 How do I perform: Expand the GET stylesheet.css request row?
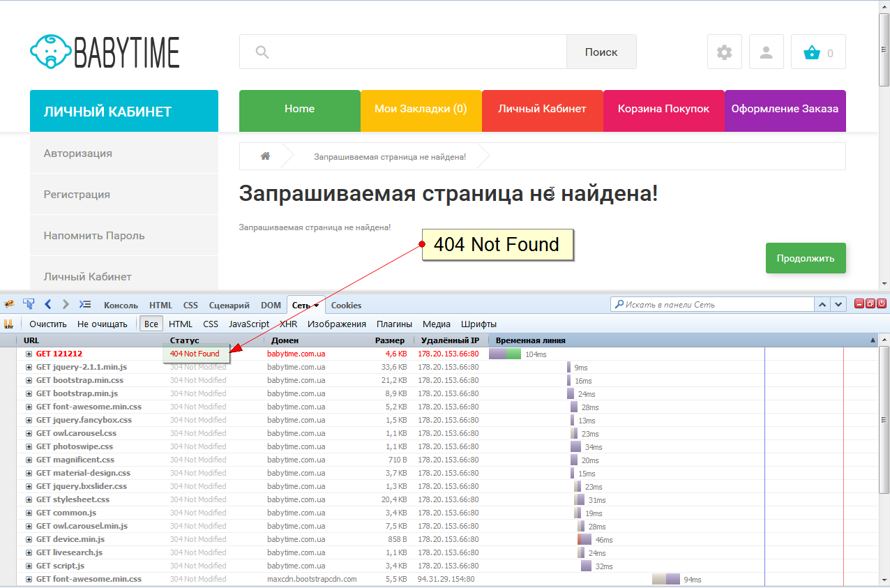click(29, 499)
